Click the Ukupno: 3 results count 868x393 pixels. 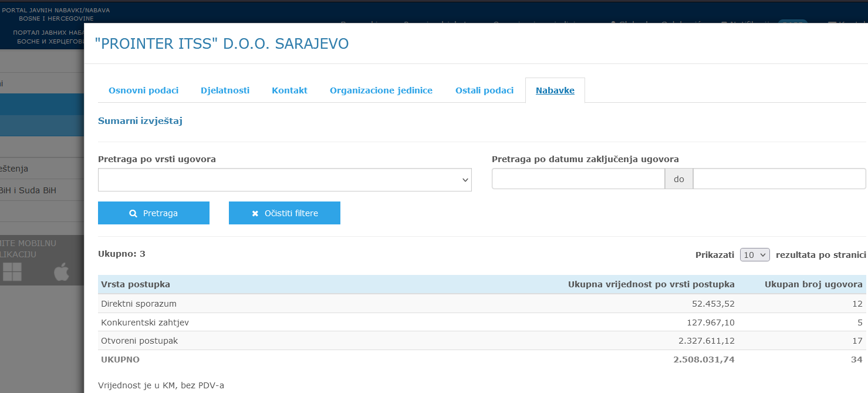[121, 254]
